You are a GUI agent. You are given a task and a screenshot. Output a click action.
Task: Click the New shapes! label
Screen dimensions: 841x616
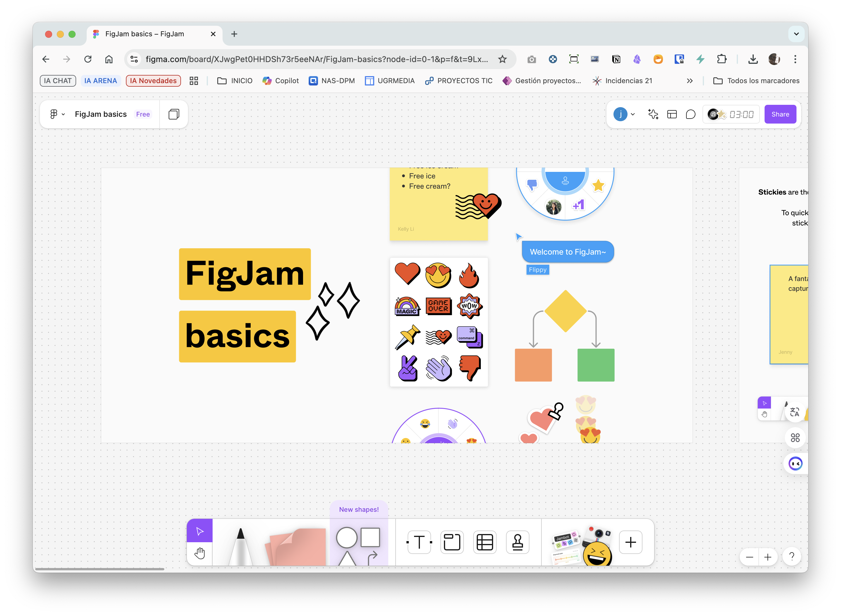click(x=359, y=509)
